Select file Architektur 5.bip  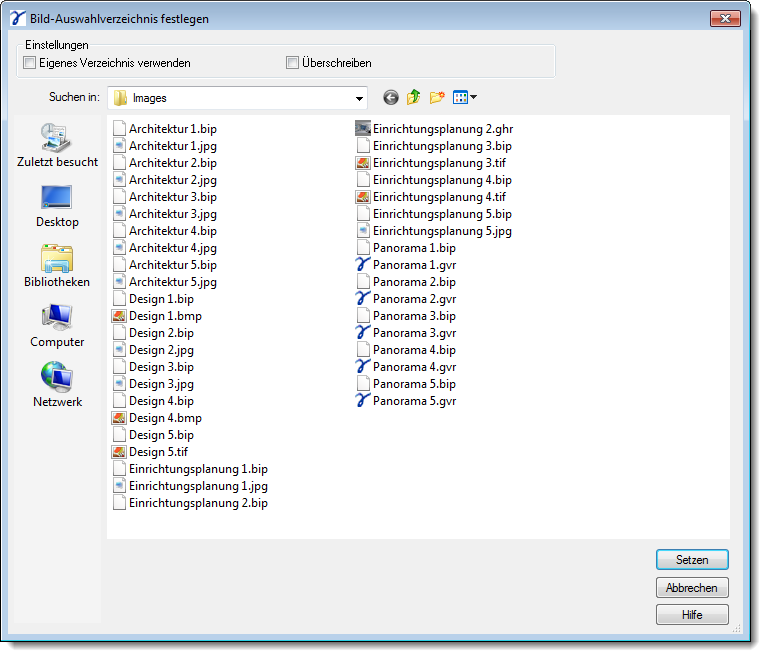pos(165,265)
